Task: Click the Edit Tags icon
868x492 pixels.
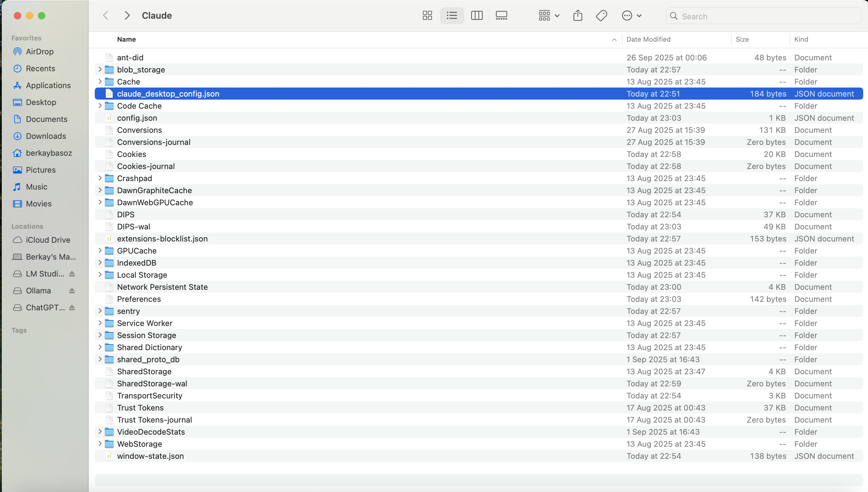Action: tap(601, 15)
